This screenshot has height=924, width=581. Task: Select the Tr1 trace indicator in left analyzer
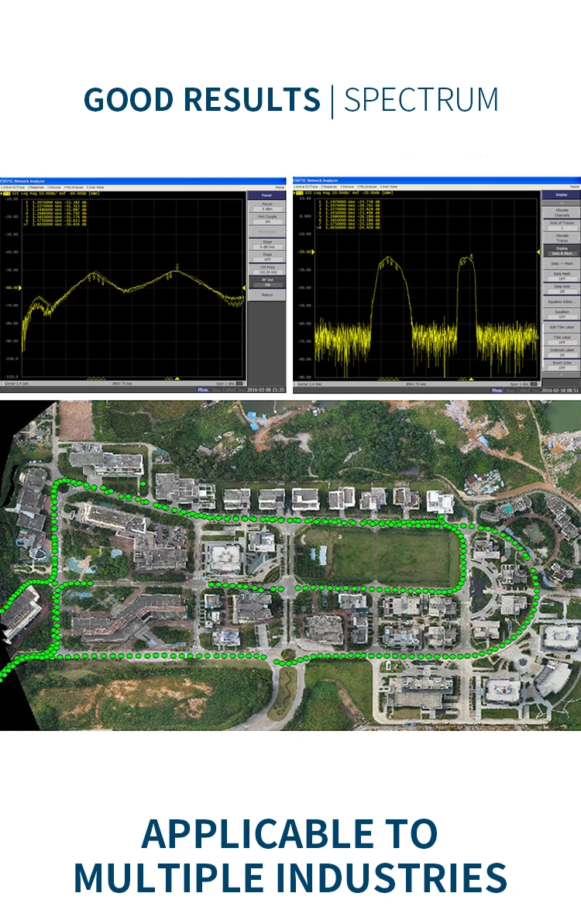coord(7,193)
